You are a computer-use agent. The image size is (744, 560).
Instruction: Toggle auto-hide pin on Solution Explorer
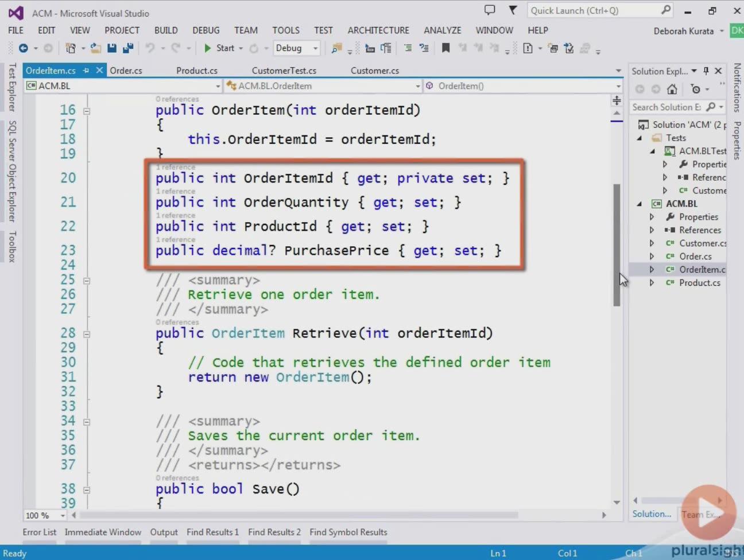tap(706, 71)
